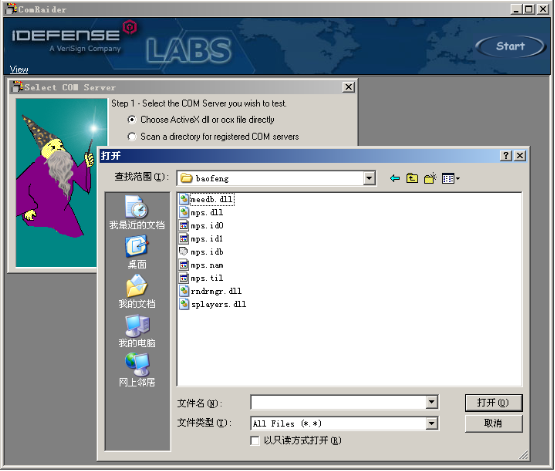Close the 打开 file dialog
Image resolution: width=555 pixels, height=471 pixels.
[x=520, y=156]
